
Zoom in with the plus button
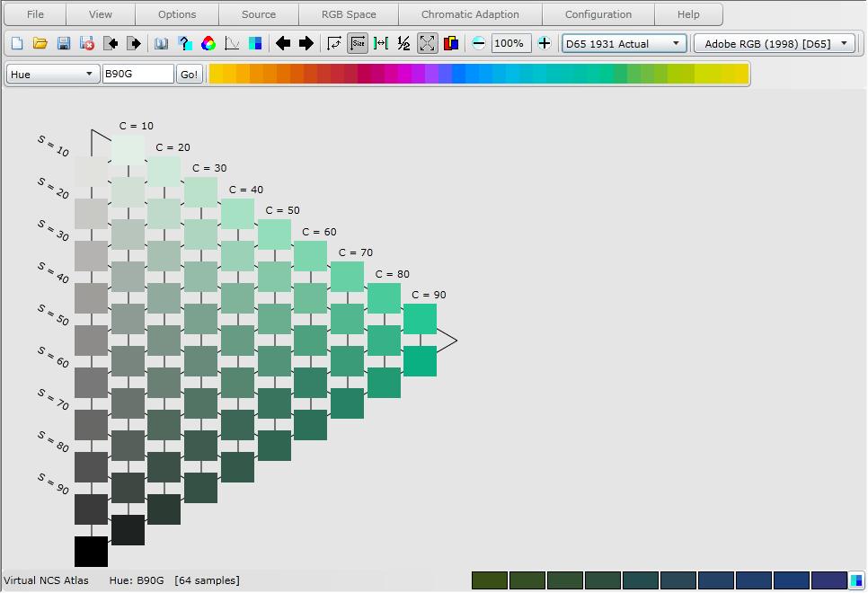(x=545, y=43)
